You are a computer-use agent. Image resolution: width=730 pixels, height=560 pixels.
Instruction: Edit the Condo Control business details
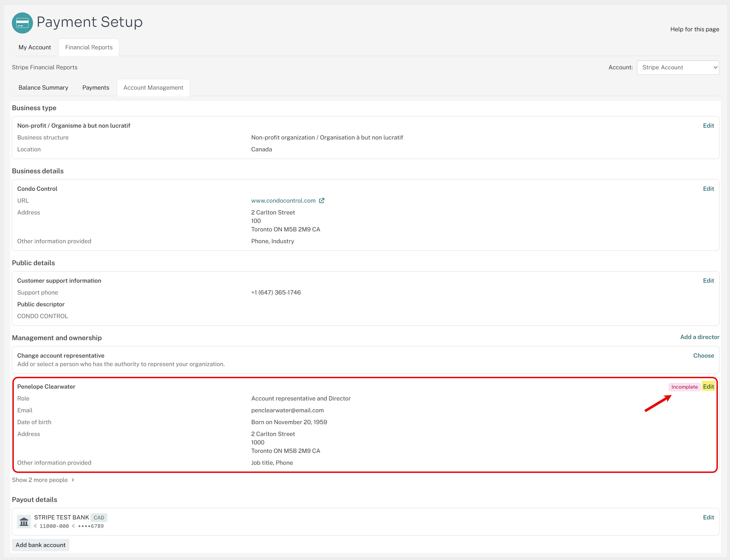pyautogui.click(x=708, y=189)
